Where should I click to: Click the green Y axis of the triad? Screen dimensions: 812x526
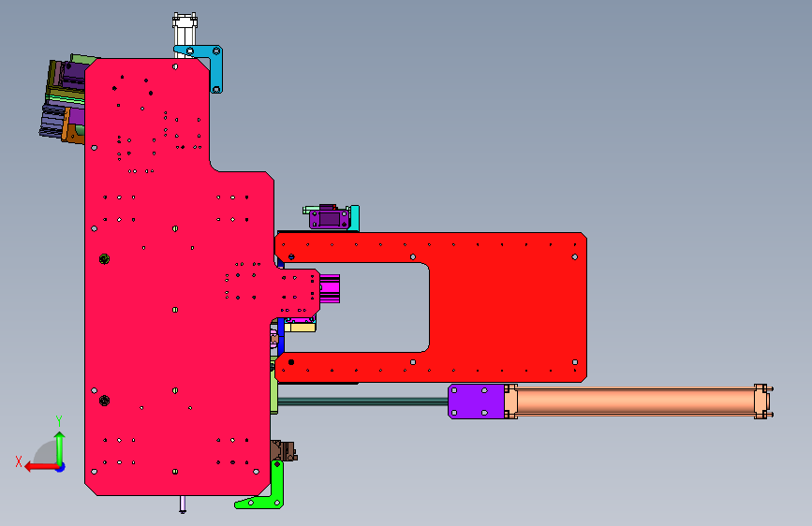pos(60,448)
